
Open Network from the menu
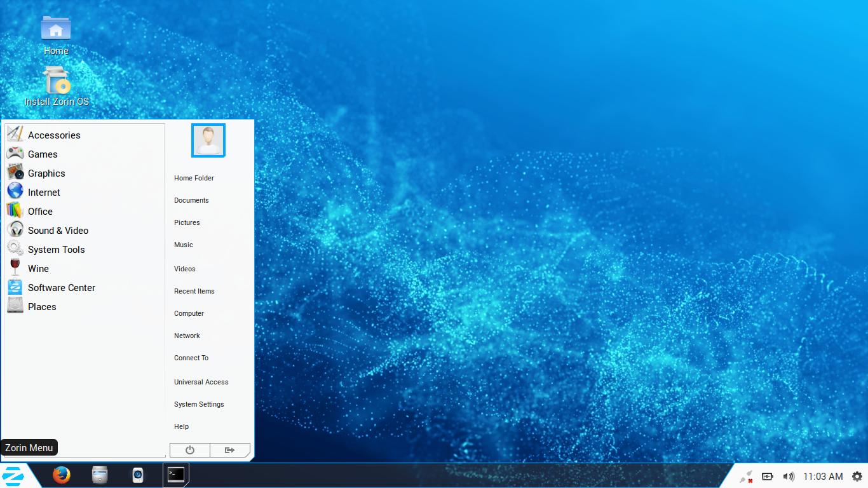pyautogui.click(x=187, y=335)
